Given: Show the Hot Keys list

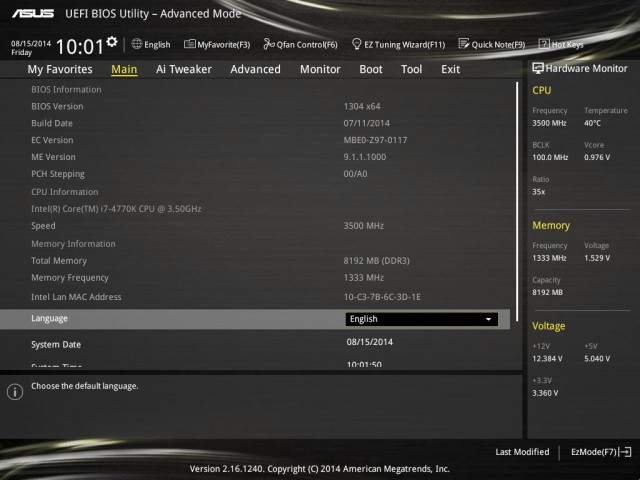Looking at the screenshot, I should 567,44.
